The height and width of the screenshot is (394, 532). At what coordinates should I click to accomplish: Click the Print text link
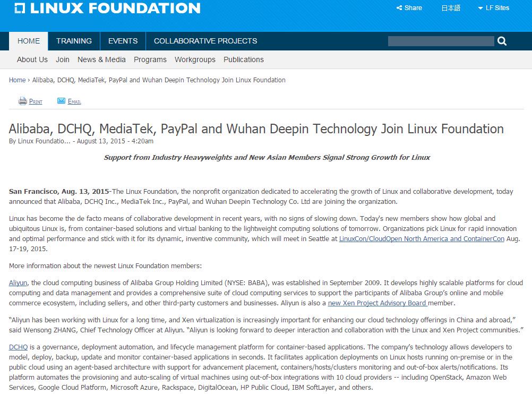pos(36,101)
